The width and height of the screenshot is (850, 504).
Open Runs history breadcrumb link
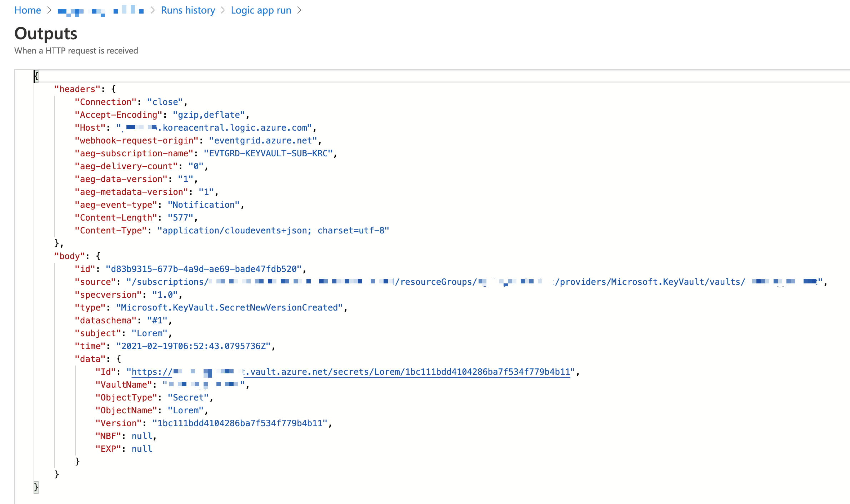188,10
